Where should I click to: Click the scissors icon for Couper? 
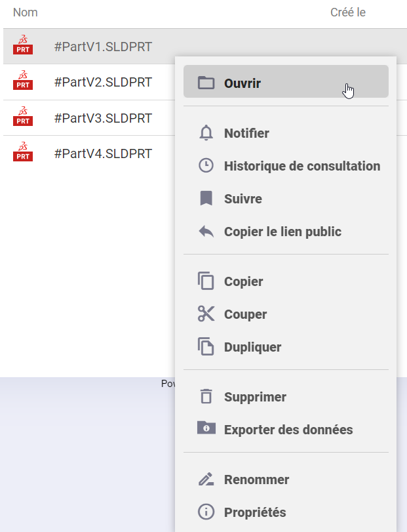coord(206,314)
